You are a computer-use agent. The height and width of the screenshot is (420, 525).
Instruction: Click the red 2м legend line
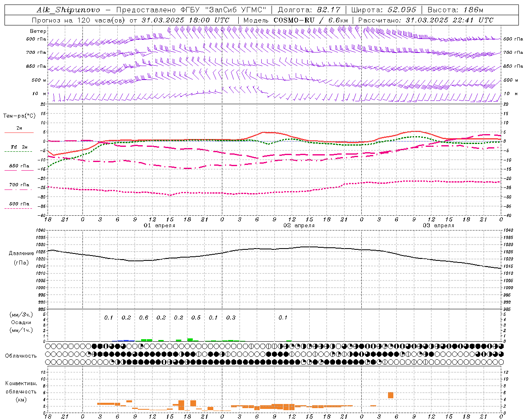(19, 132)
